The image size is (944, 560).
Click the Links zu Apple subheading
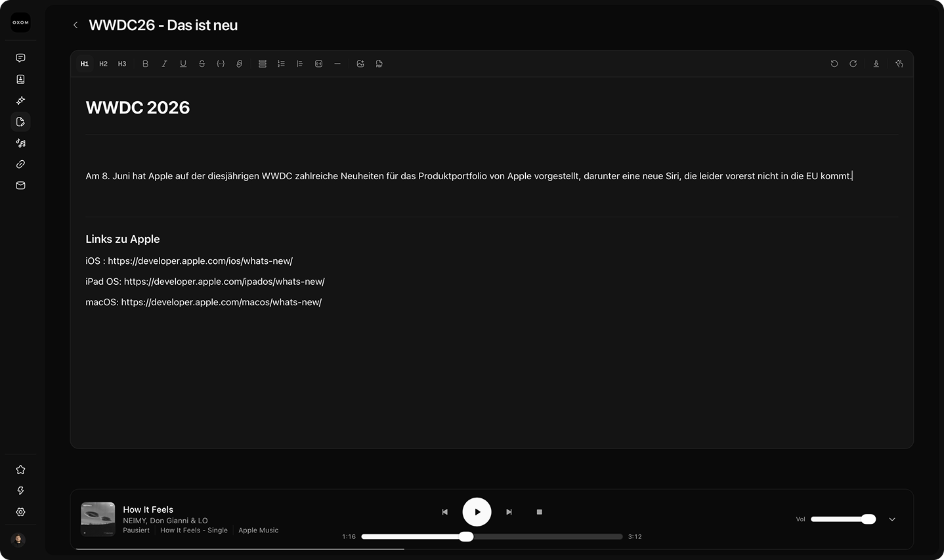pyautogui.click(x=123, y=239)
